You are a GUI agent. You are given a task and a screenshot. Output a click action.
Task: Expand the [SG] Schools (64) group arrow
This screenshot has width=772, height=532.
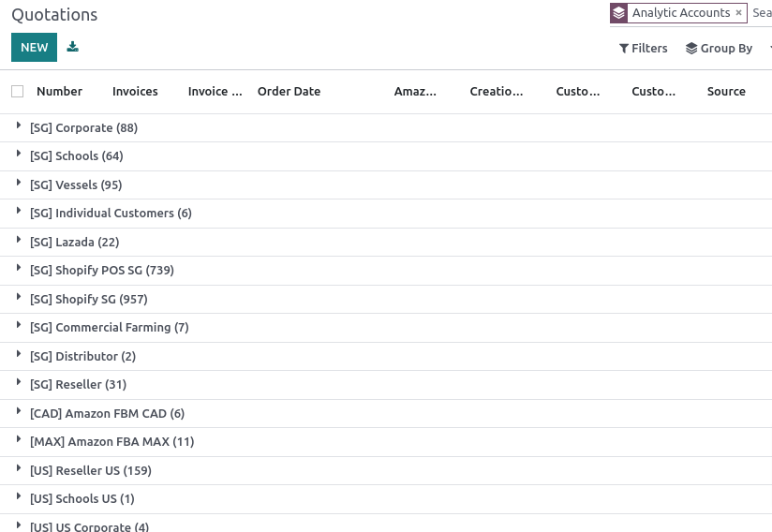(x=18, y=153)
